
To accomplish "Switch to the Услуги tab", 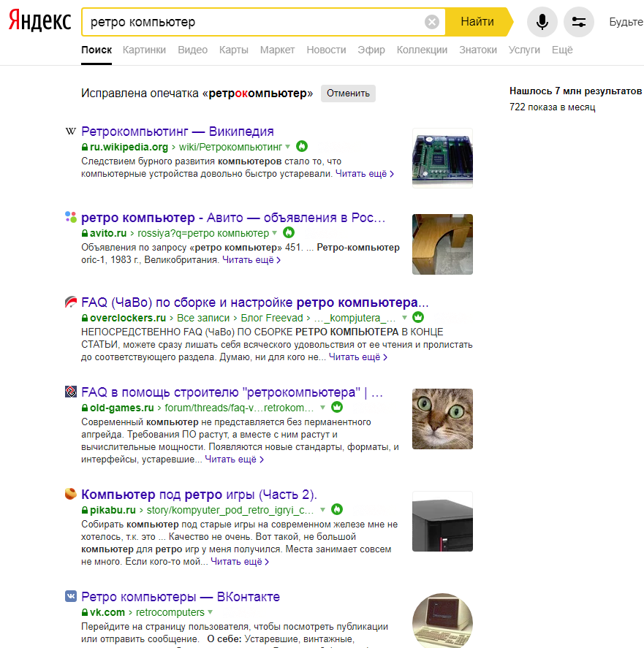I will (524, 50).
